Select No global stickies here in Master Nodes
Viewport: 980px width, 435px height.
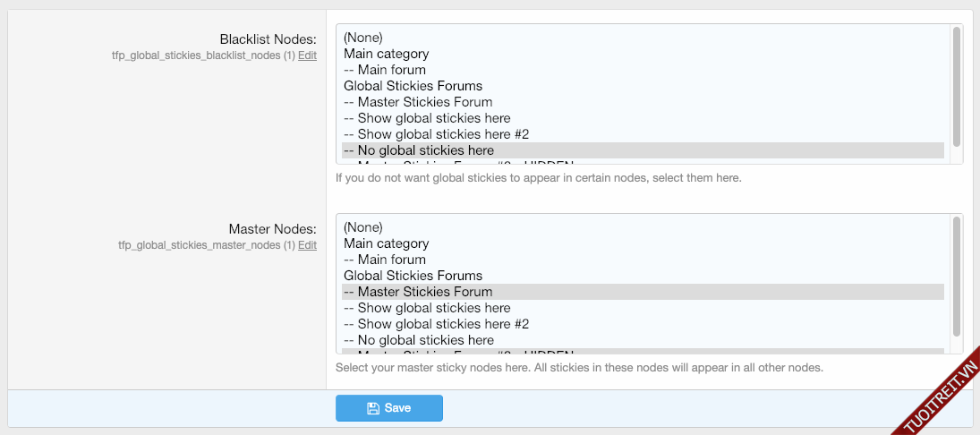click(419, 340)
